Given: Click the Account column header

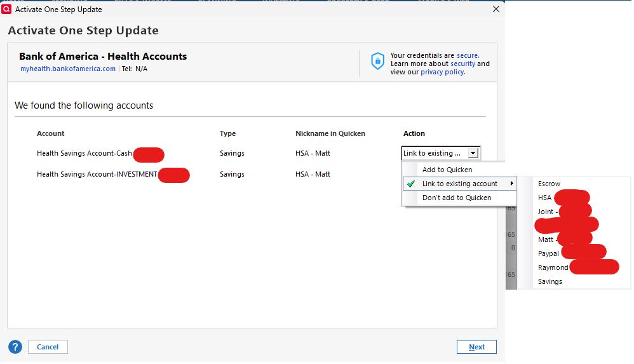Looking at the screenshot, I should click(x=51, y=133).
